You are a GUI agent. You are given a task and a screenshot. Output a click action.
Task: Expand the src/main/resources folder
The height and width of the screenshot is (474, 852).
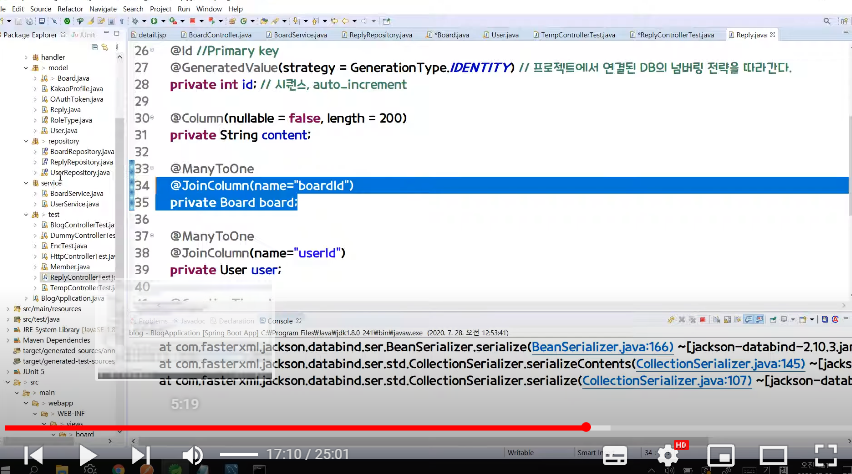pos(8,309)
